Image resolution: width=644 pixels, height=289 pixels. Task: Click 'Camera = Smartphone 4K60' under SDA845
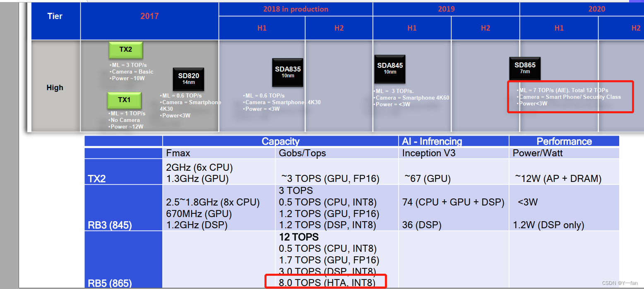coord(412,98)
